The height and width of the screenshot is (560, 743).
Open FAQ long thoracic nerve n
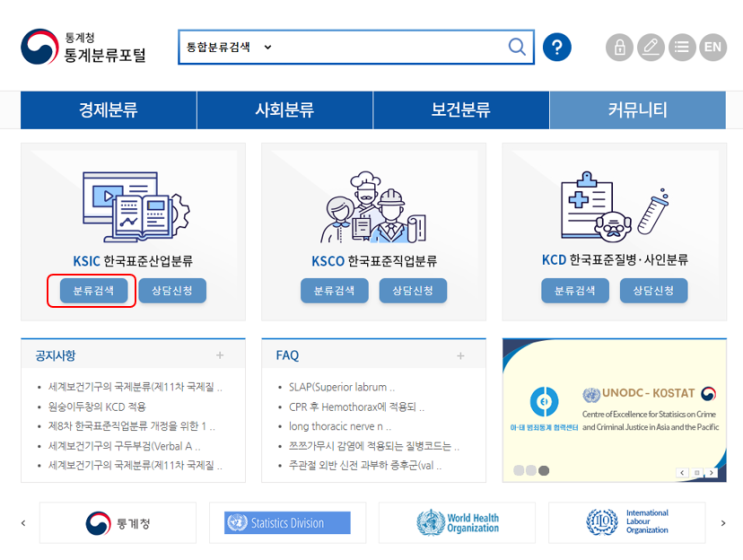pyautogui.click(x=340, y=426)
